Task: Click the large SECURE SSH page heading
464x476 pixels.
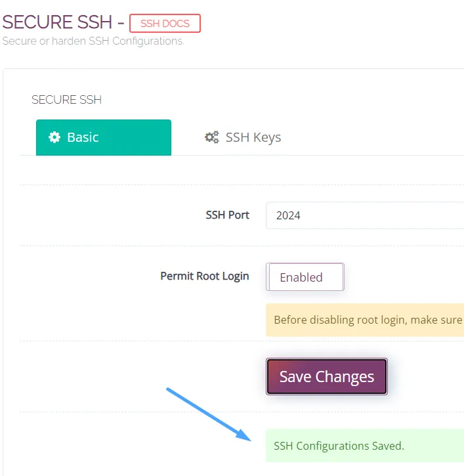Action: (x=58, y=22)
